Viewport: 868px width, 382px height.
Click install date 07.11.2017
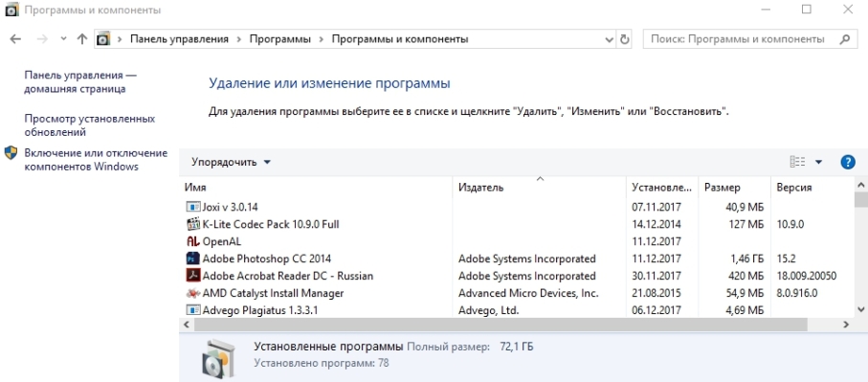[657, 207]
